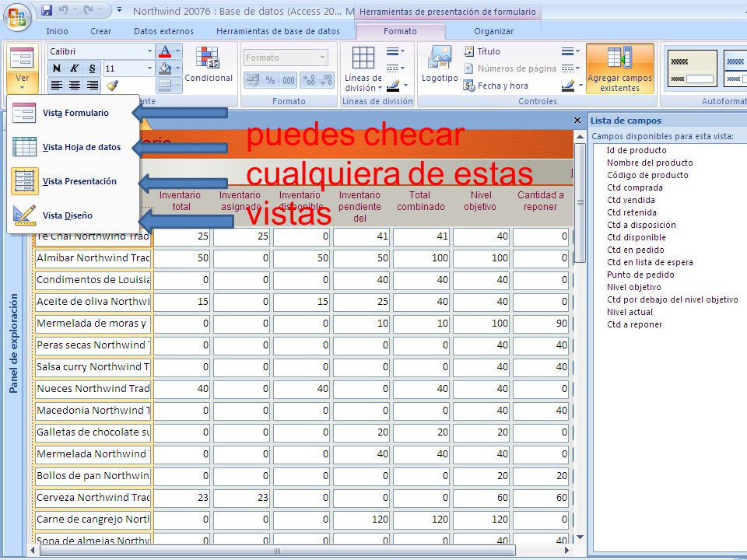
Task: Open the Crear ribbon tab
Action: (100, 31)
